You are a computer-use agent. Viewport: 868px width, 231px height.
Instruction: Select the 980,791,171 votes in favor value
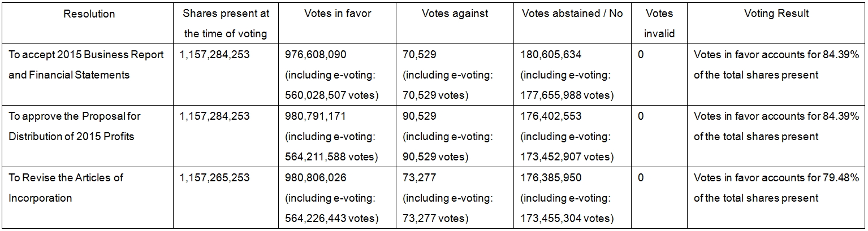coord(316,116)
